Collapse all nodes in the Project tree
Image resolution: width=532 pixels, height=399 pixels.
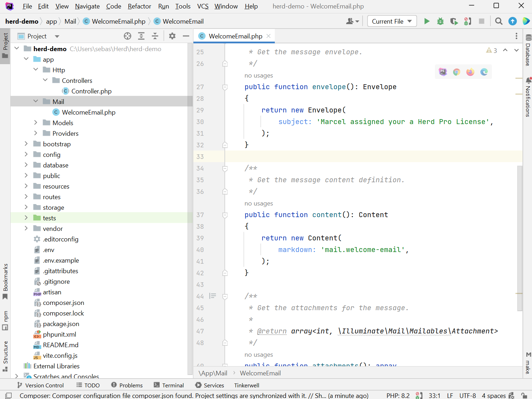tap(155, 36)
